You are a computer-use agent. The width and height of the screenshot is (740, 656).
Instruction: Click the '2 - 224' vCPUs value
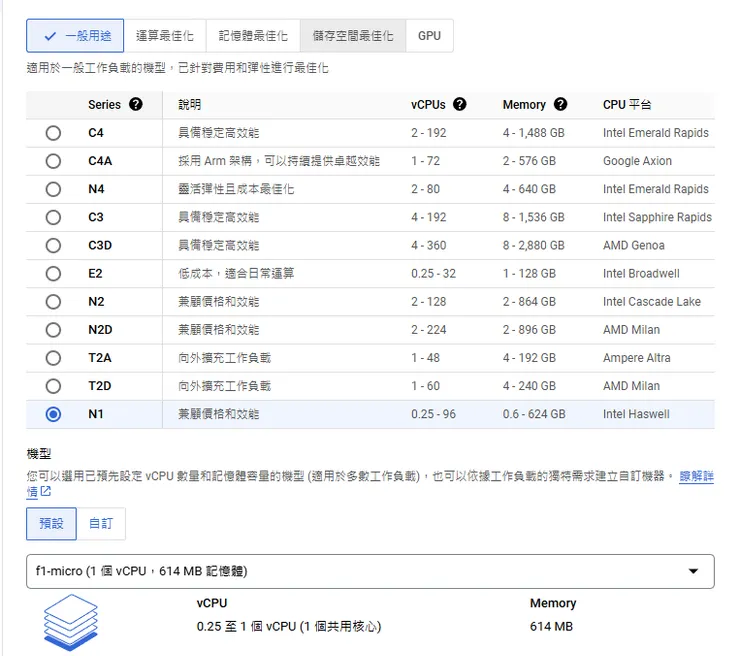point(429,330)
